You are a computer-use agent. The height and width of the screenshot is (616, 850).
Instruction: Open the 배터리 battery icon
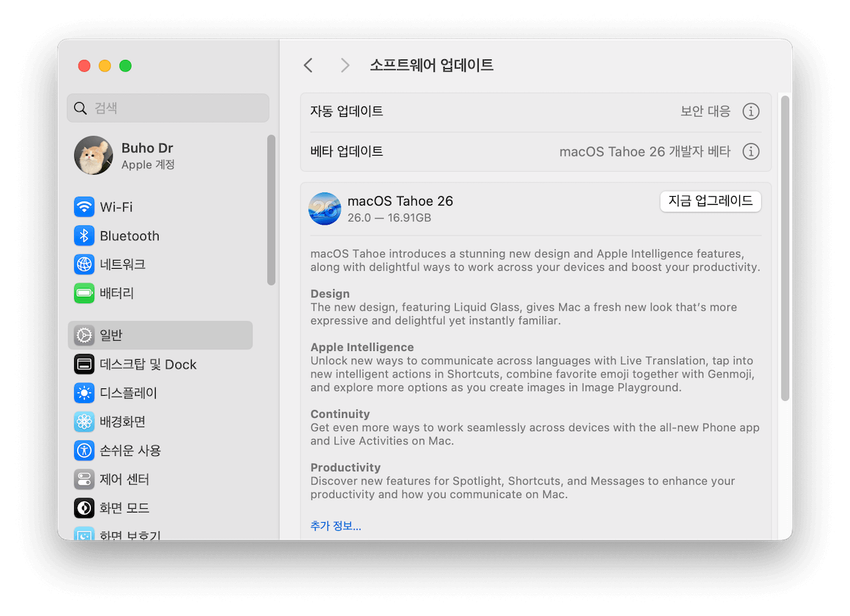pyautogui.click(x=84, y=293)
